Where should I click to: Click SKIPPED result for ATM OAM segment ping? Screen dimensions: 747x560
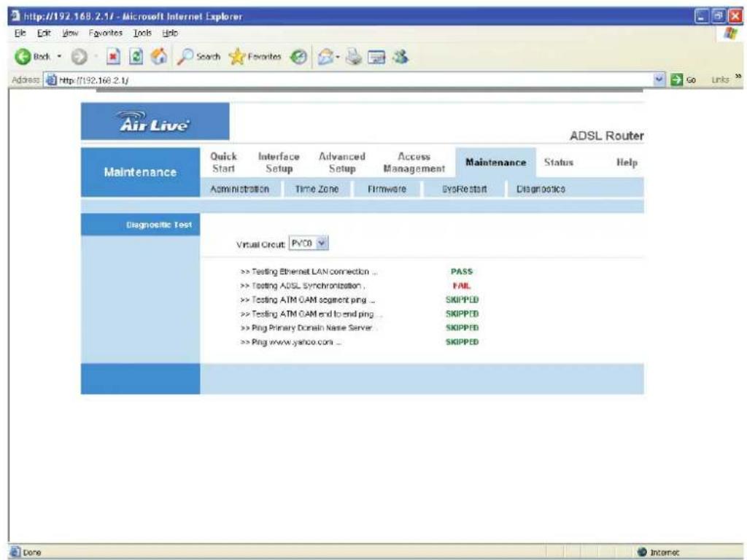point(462,300)
